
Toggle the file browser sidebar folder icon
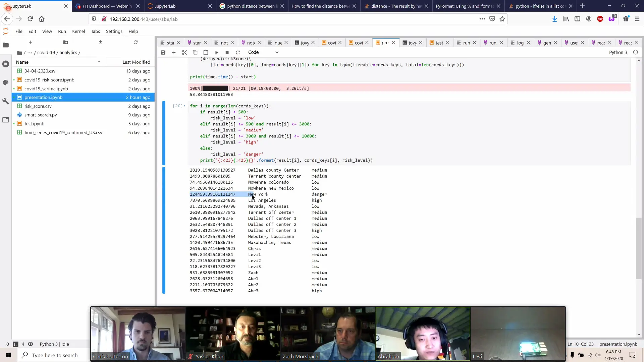pos(6,45)
